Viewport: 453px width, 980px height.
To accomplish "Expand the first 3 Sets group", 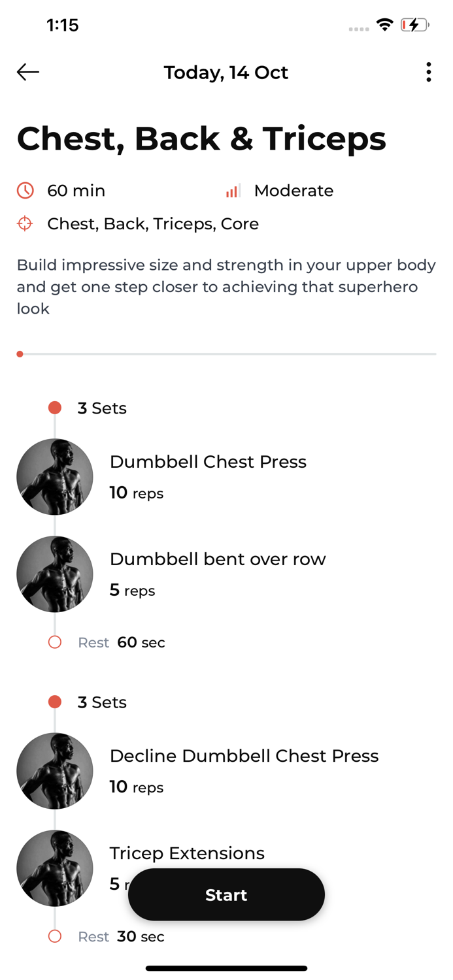I will click(x=102, y=407).
